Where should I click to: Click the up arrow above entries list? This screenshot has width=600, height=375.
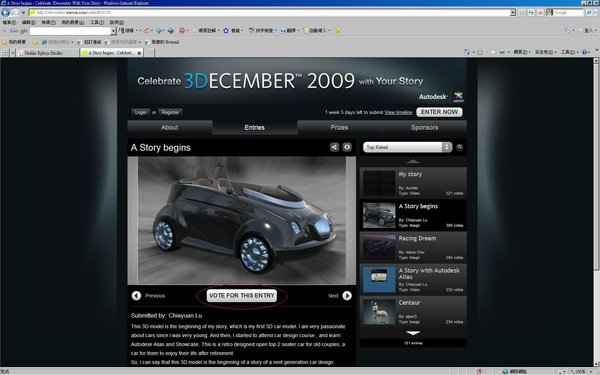(413, 161)
